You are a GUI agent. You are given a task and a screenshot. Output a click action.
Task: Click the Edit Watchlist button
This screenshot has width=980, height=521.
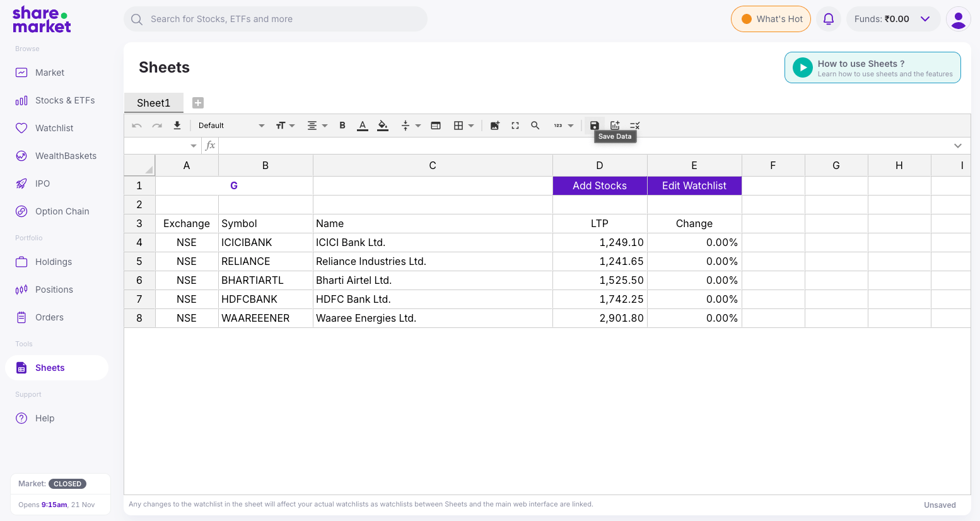pyautogui.click(x=694, y=185)
